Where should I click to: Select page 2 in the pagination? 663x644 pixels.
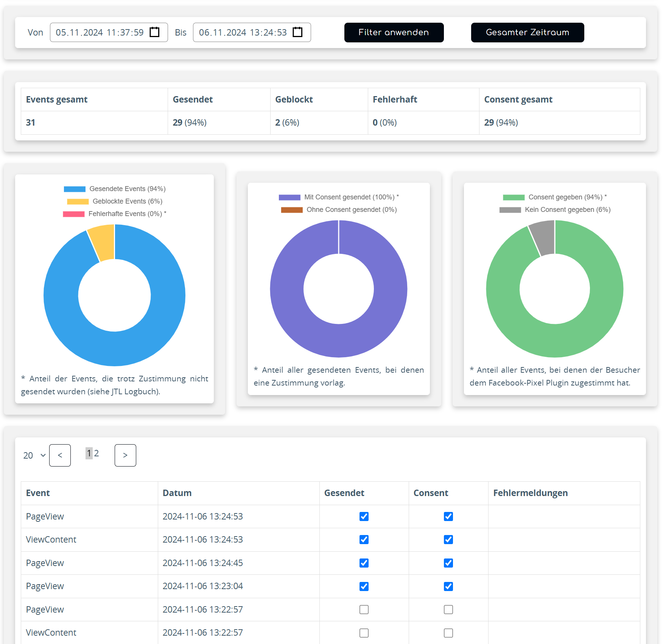(x=96, y=453)
